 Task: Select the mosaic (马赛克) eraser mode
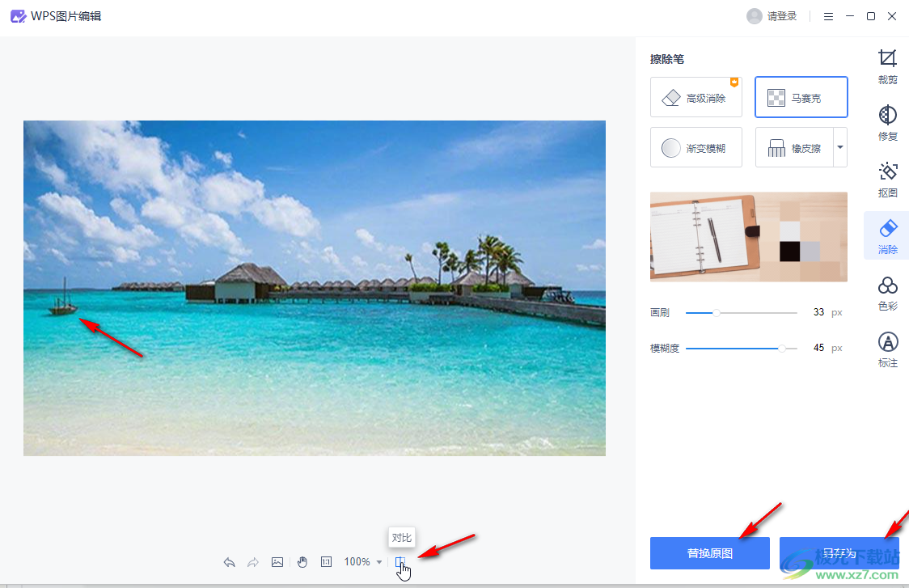(x=801, y=98)
